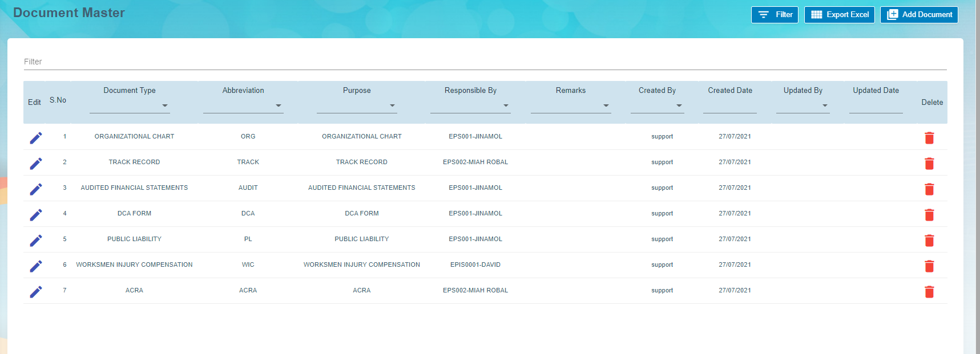Trash the TRACK RECORD document row
The height and width of the screenshot is (354, 980).
pos(929,164)
